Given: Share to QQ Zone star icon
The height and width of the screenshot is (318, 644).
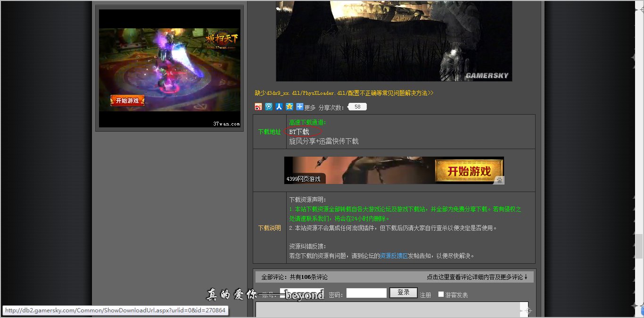Looking at the screenshot, I should click(x=289, y=107).
